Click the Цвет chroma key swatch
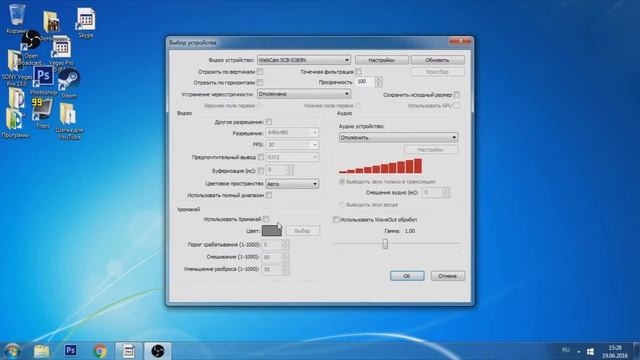Screen dimensions: 640x360 (271, 231)
